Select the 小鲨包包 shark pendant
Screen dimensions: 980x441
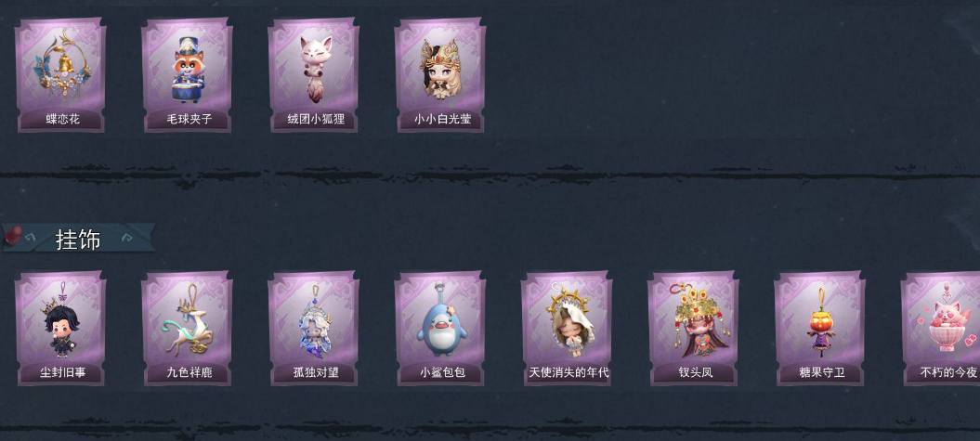click(440, 328)
